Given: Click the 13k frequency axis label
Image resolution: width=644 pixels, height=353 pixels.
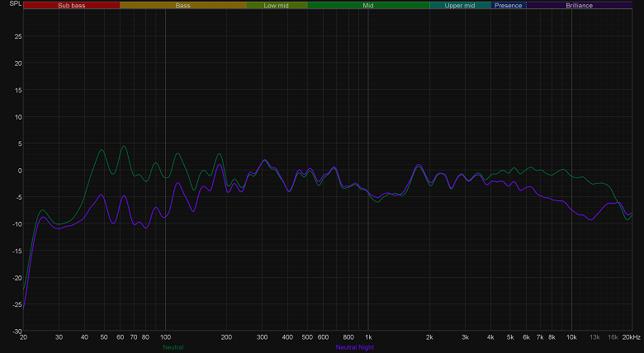Looking at the screenshot, I should pyautogui.click(x=594, y=337).
